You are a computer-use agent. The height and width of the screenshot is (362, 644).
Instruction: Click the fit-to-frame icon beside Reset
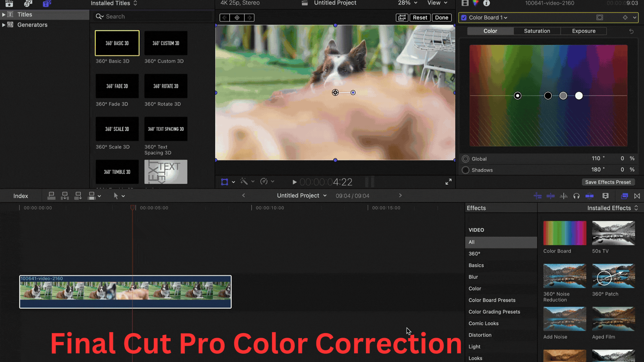402,18
